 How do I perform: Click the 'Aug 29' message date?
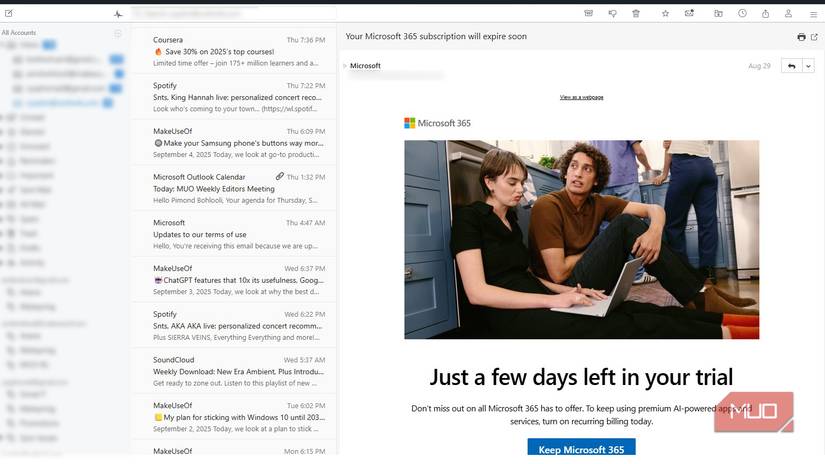point(759,66)
